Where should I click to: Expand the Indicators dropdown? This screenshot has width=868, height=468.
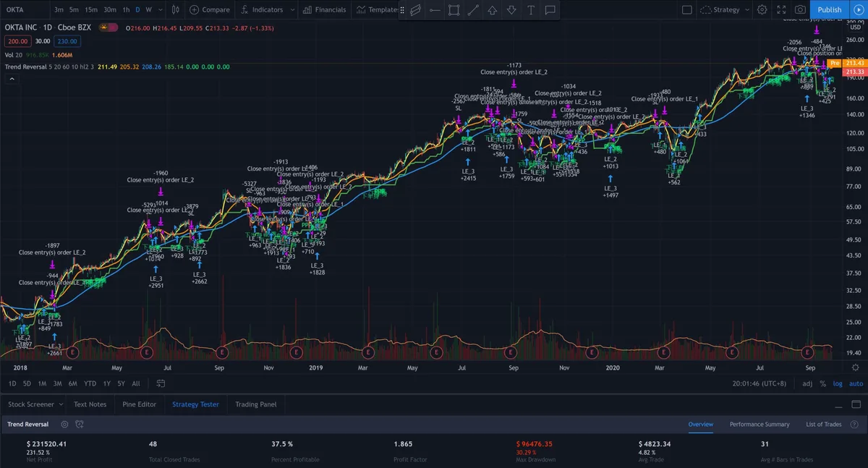292,10
